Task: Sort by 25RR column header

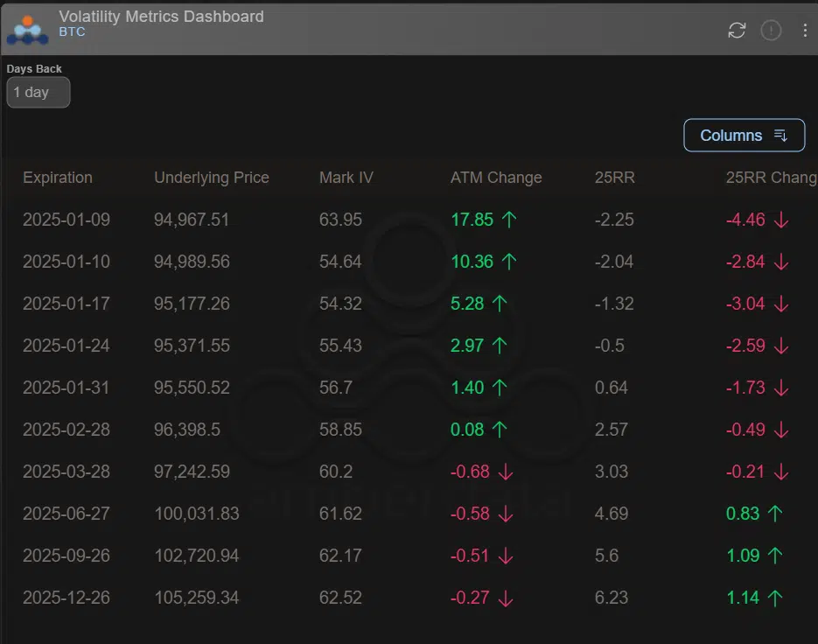Action: (614, 178)
